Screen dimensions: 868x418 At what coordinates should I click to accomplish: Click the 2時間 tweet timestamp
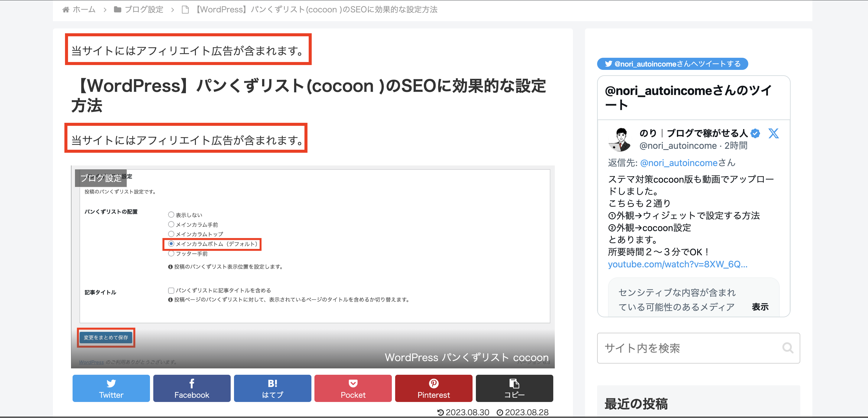(736, 145)
